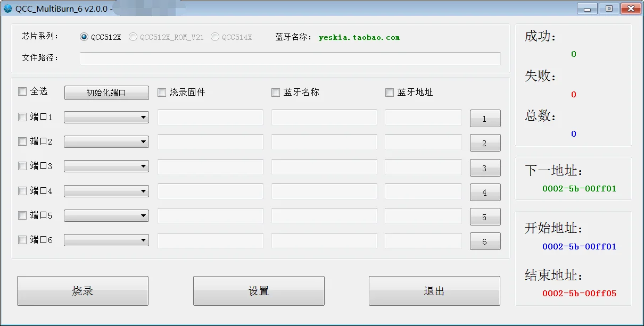Image resolution: width=644 pixels, height=326 pixels.
Task: Click the numbered button 3
Action: pos(485,168)
